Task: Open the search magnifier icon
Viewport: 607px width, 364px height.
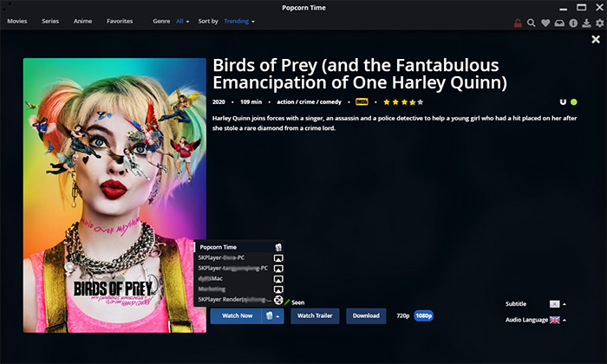Action: (531, 23)
